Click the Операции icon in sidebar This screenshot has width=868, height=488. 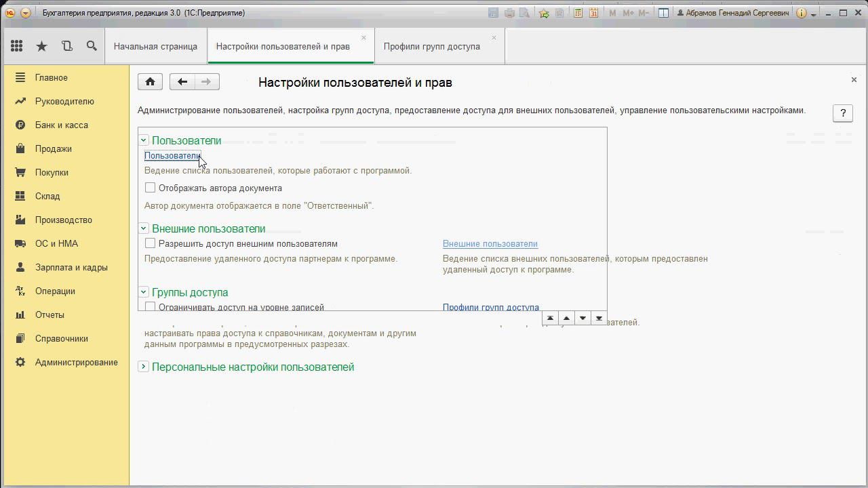coord(20,291)
